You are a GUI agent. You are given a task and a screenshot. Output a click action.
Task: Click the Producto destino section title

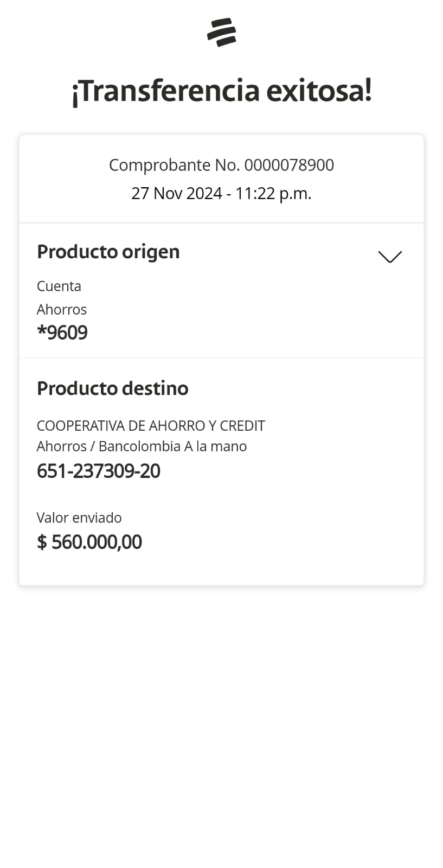coord(112,388)
